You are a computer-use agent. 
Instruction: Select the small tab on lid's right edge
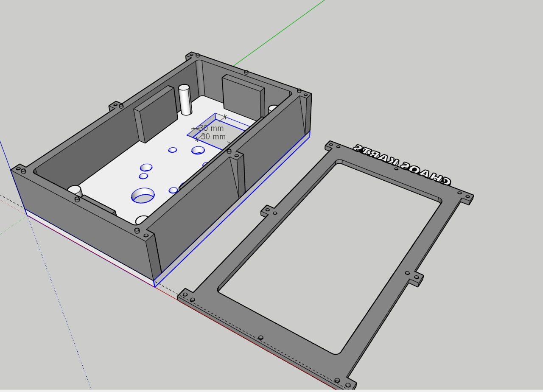[x=416, y=279]
